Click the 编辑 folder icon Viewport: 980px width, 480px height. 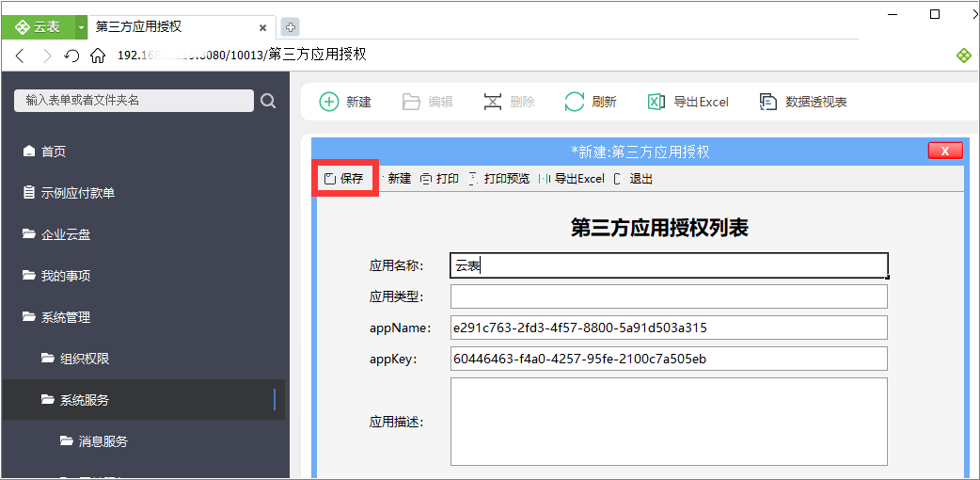pos(411,102)
